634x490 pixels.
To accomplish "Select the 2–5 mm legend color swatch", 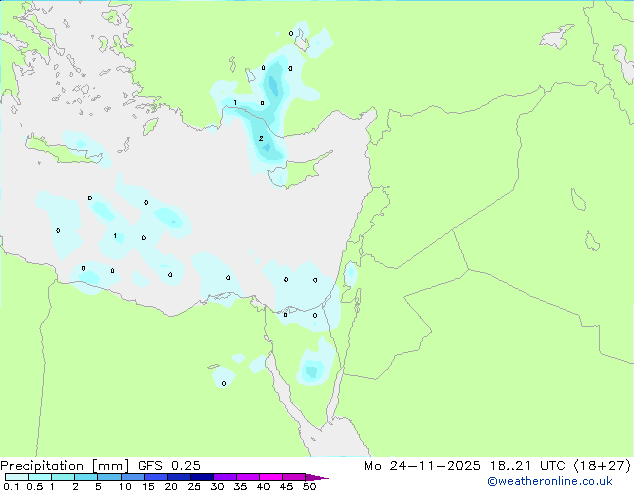I will tap(86, 477).
